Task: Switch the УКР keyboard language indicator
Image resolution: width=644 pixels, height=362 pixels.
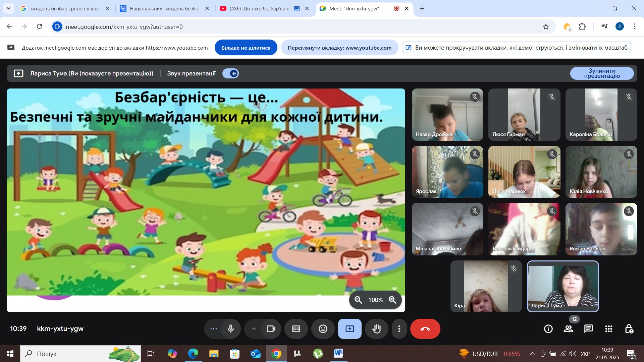Action: (585, 354)
